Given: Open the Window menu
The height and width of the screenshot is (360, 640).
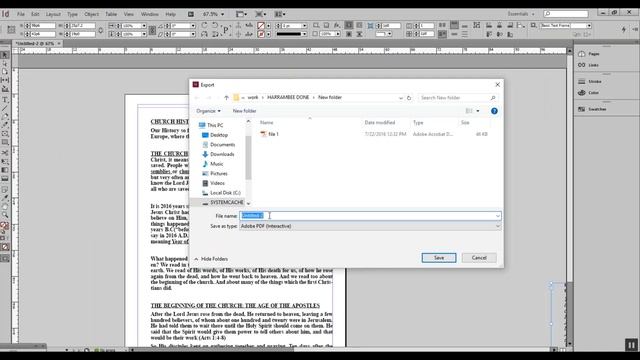Looking at the screenshot, I should (x=149, y=14).
